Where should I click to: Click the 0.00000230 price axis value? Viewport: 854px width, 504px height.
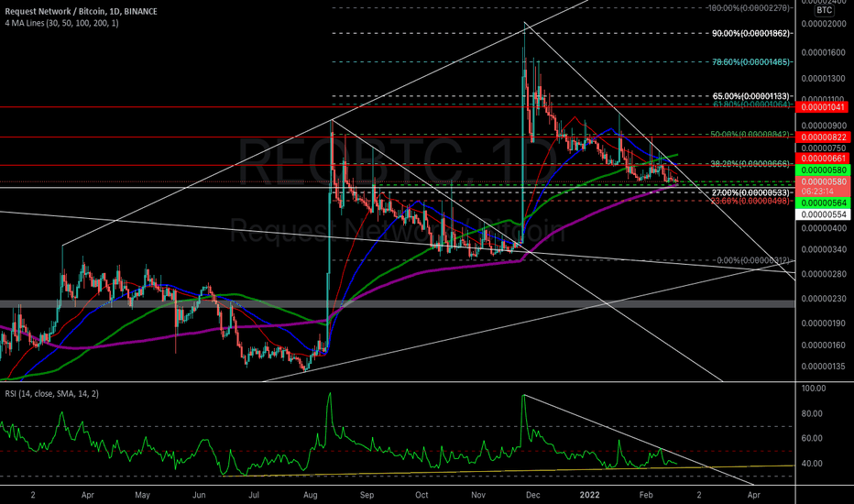click(x=824, y=299)
